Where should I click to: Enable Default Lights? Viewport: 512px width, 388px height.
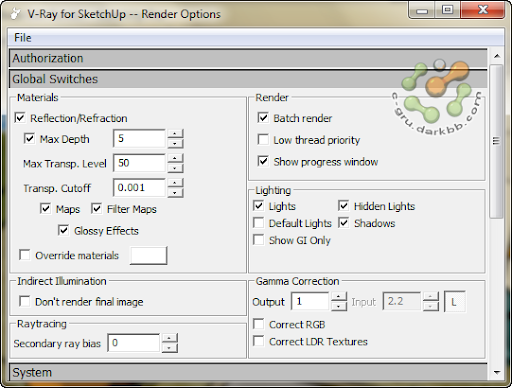point(259,223)
